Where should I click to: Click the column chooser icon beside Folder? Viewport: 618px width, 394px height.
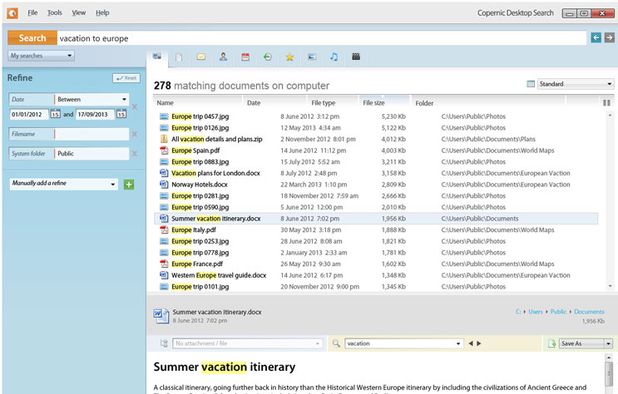(x=607, y=103)
